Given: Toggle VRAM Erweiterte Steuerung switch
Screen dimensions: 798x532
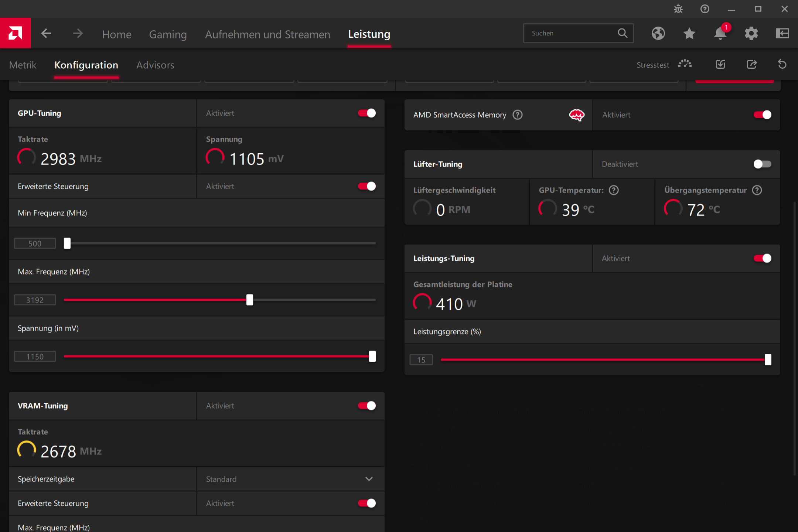Looking at the screenshot, I should click(x=366, y=503).
